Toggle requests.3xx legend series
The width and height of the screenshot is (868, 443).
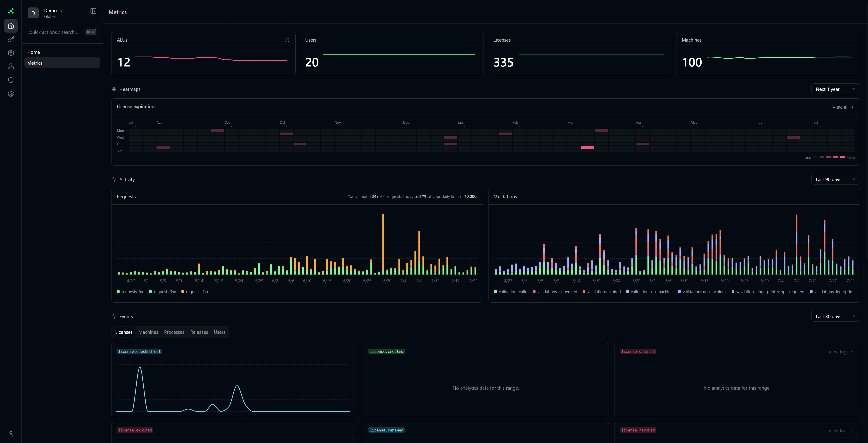[162, 292]
